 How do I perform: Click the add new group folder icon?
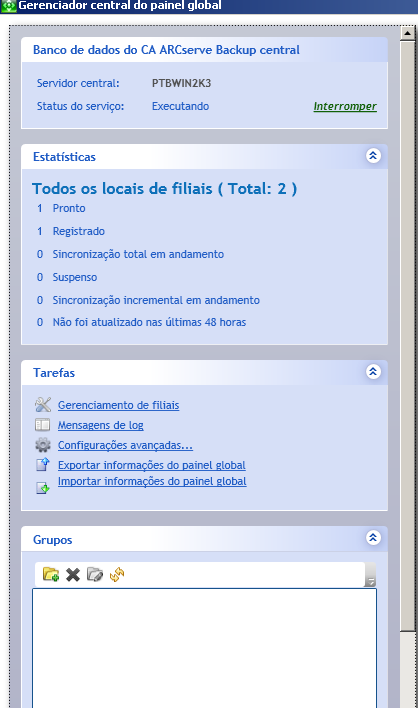(x=51, y=574)
